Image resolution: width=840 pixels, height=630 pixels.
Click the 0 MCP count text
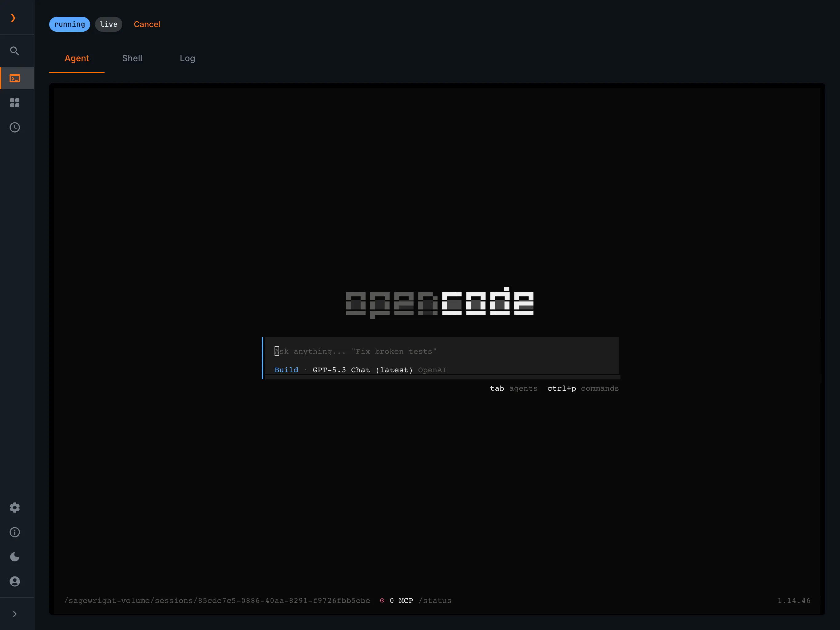pyautogui.click(x=401, y=600)
